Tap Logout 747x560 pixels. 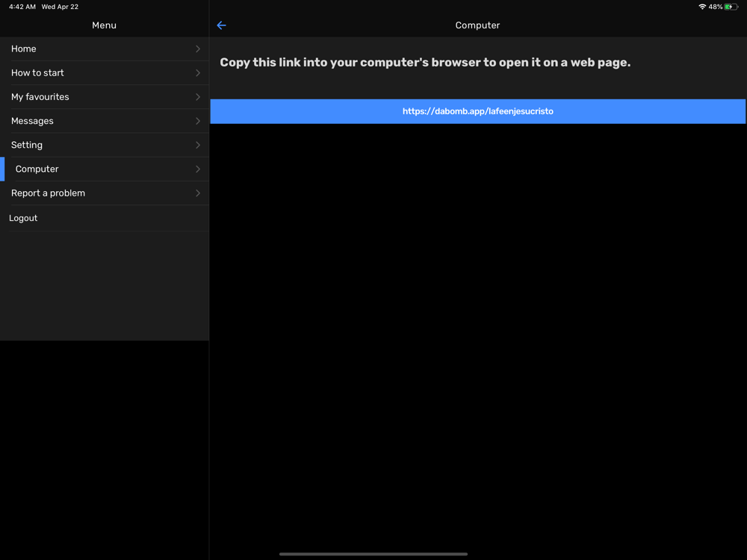[x=105, y=218]
